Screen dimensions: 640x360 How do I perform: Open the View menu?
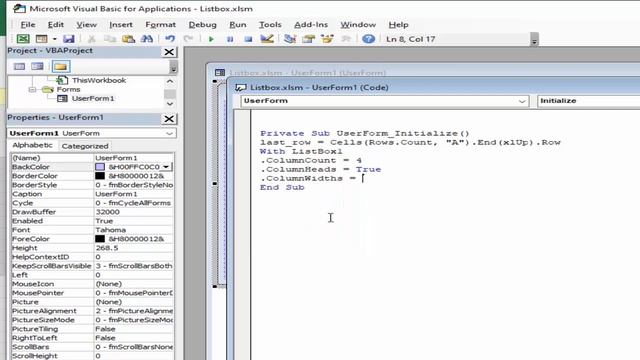pyautogui.click(x=87, y=24)
